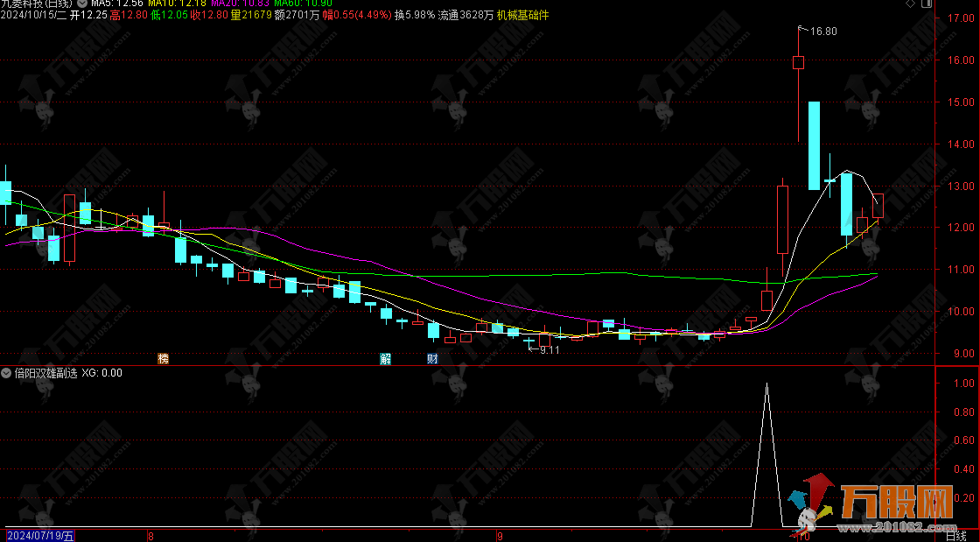Click the 榜 event marker on the chart
This screenshot has width=980, height=542.
[163, 359]
